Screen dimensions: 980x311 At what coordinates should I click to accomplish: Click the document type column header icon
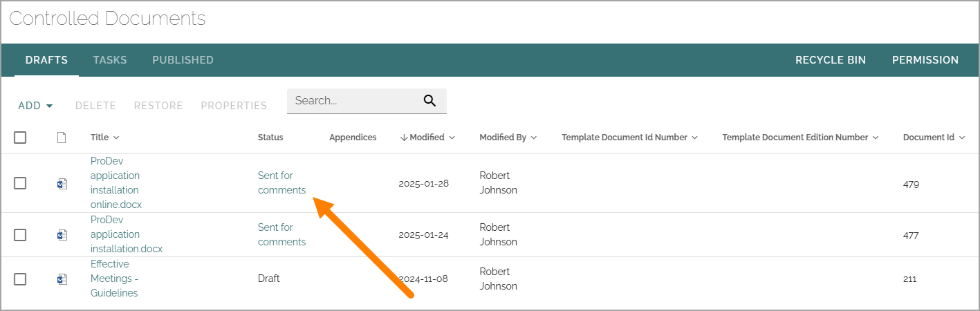click(62, 138)
